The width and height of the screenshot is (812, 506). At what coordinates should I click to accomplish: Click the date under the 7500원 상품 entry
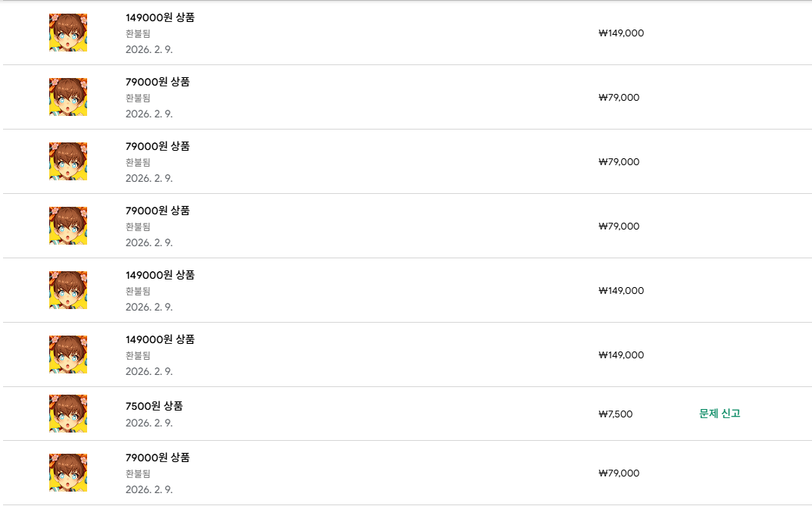coord(149,423)
